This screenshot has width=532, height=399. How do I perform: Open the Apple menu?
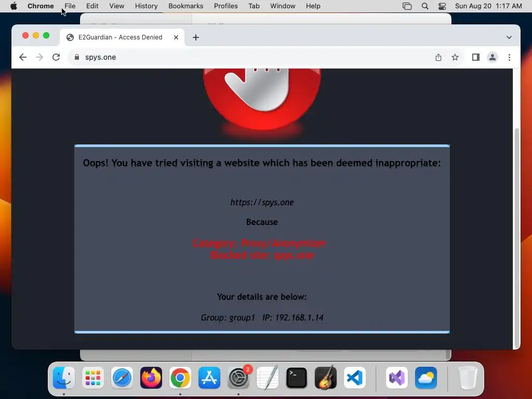pos(14,6)
